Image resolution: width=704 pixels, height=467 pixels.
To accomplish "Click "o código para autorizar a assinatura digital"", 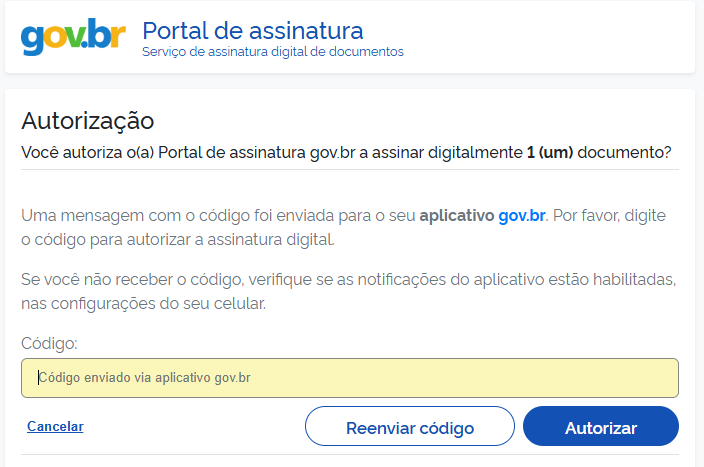I will pyautogui.click(x=177, y=240).
